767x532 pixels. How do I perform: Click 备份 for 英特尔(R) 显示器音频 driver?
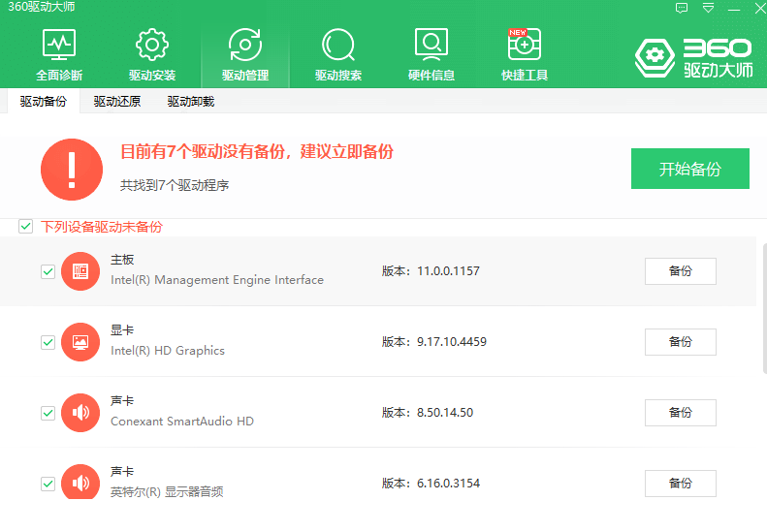click(x=680, y=484)
